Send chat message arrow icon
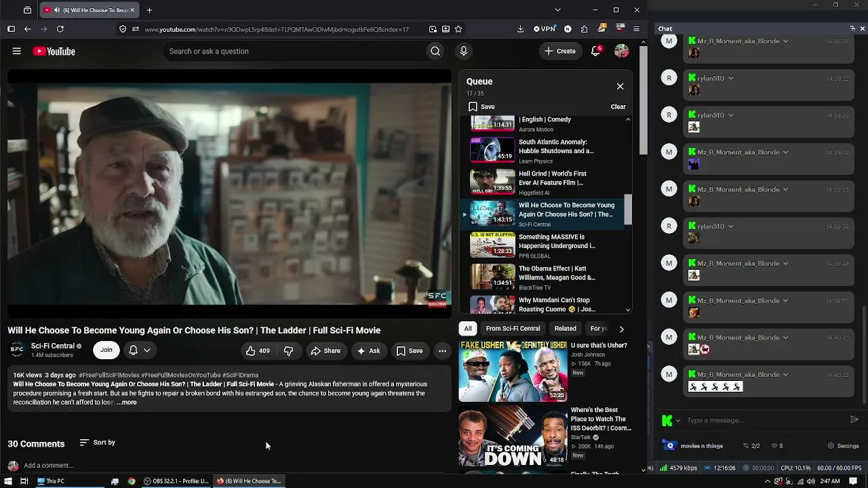The image size is (868, 488). [854, 420]
